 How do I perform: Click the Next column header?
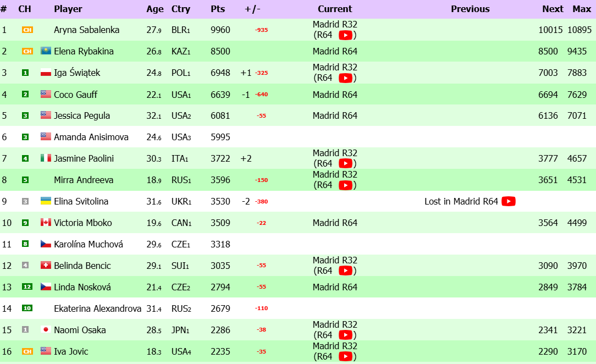tap(553, 9)
